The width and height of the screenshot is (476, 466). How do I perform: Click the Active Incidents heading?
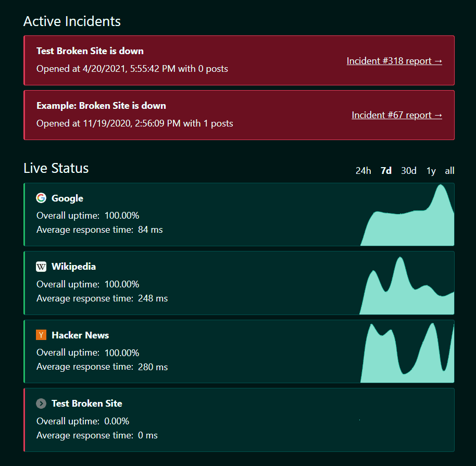coord(71,21)
